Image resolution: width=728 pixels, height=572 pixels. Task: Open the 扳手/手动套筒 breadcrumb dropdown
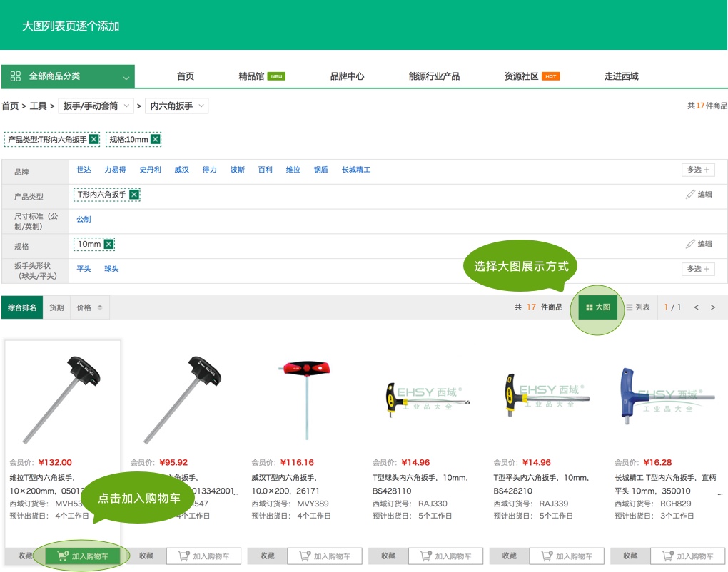click(x=96, y=106)
